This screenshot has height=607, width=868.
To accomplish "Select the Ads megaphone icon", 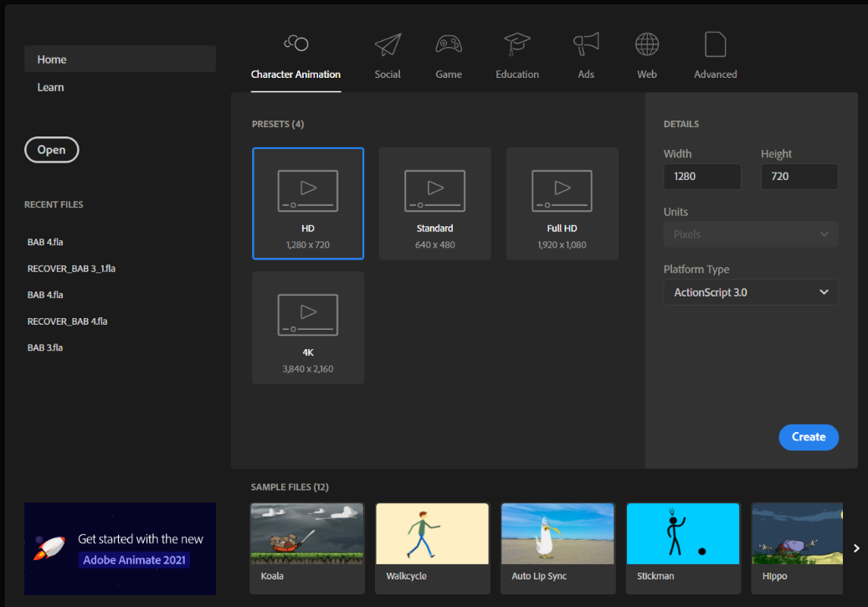I will tap(586, 44).
